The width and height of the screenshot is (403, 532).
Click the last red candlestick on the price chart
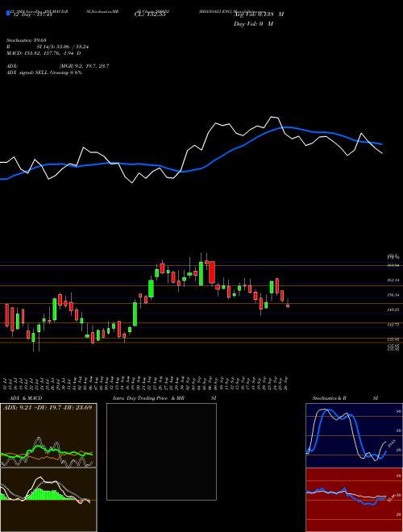pyautogui.click(x=288, y=305)
